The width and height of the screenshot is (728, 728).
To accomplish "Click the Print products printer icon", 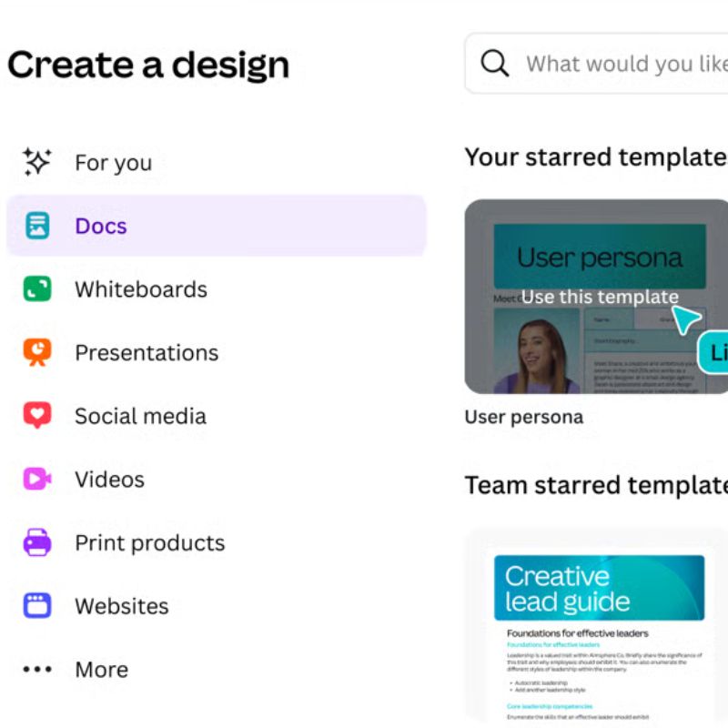I will (37, 542).
